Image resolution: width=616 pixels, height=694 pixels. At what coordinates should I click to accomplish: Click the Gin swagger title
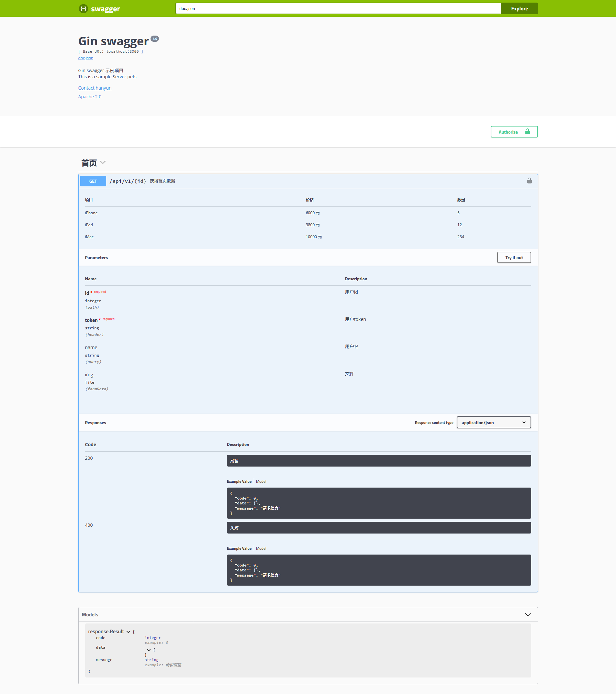[114, 41]
